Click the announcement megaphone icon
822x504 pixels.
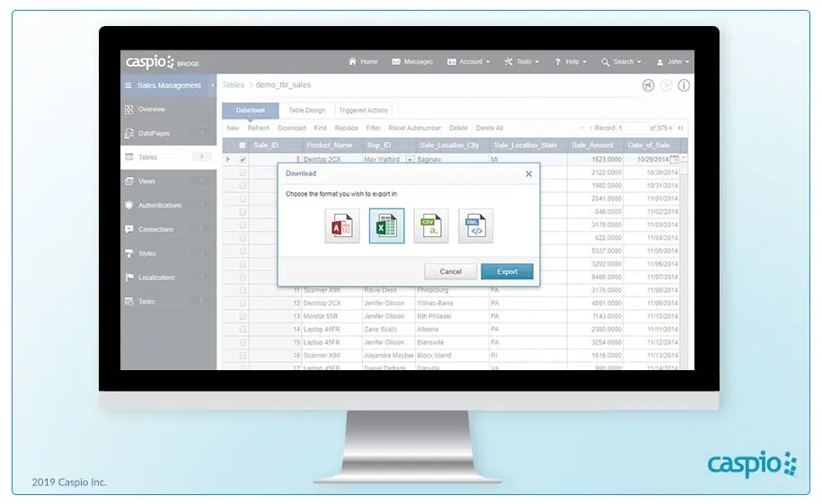point(649,85)
